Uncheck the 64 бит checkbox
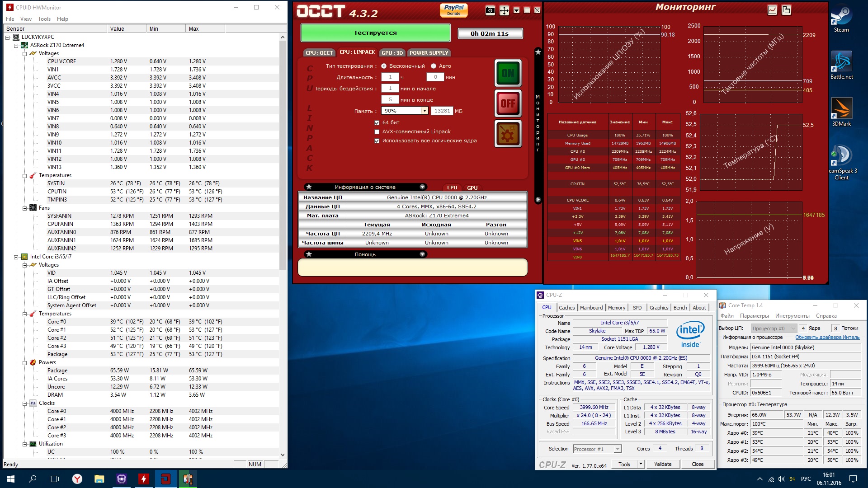868x488 pixels. tap(377, 122)
